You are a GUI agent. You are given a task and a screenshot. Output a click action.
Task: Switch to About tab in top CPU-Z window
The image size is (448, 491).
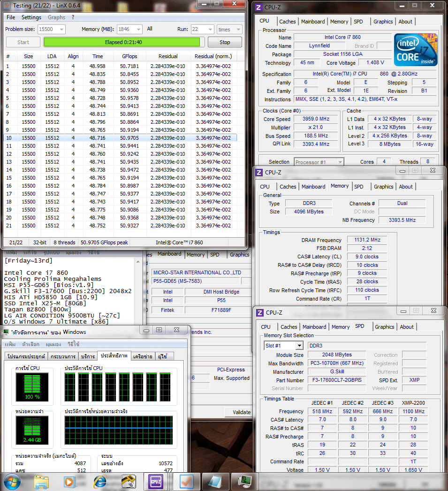(x=405, y=22)
